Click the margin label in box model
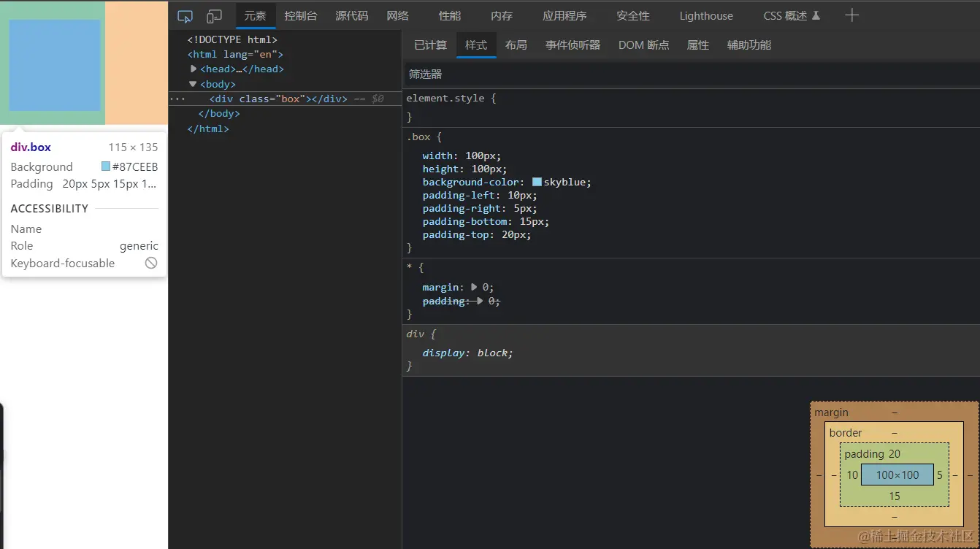This screenshot has height=549, width=980. [x=832, y=412]
